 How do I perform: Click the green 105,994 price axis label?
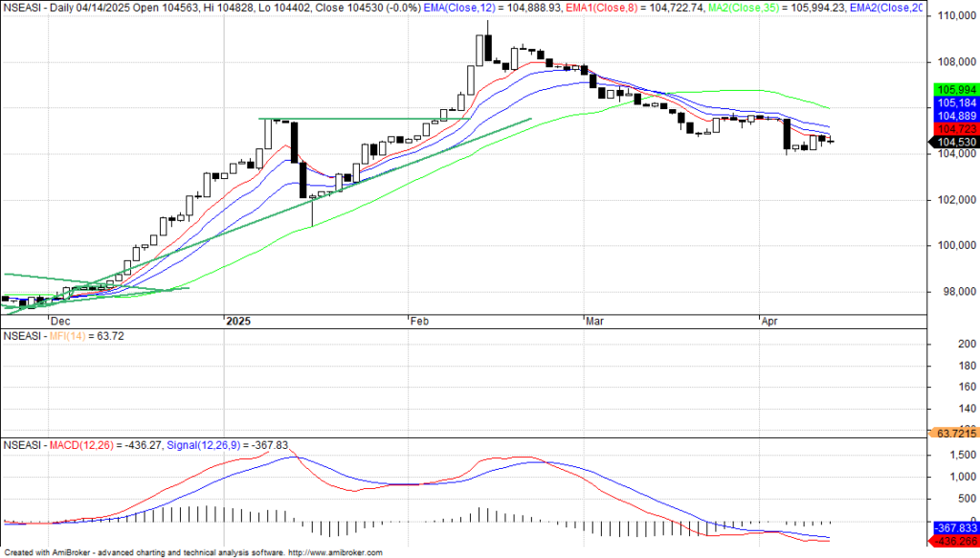point(953,89)
